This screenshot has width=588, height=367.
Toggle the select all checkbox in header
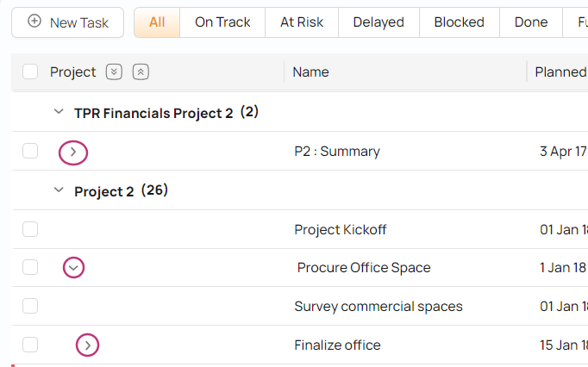[x=30, y=72]
